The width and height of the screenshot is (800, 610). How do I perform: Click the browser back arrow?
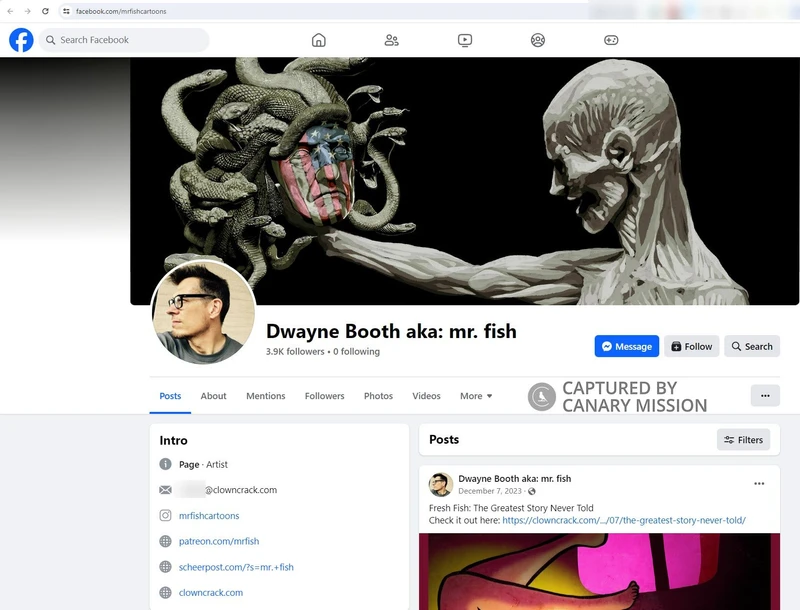click(11, 13)
